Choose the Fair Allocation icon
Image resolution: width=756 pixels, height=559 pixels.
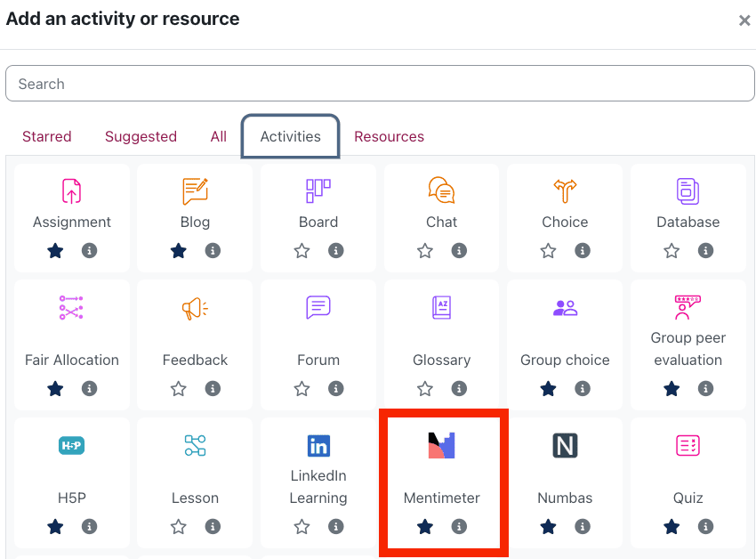(x=71, y=307)
